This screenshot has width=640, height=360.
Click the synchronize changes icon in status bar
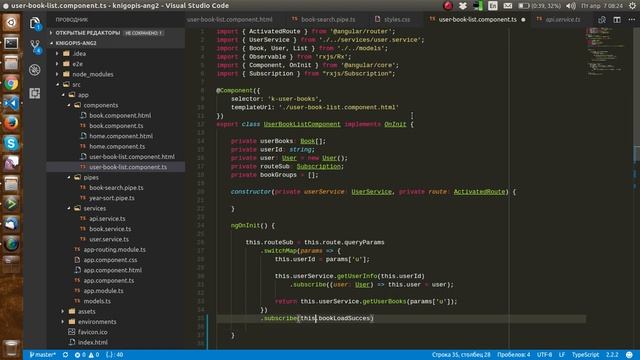[65, 355]
